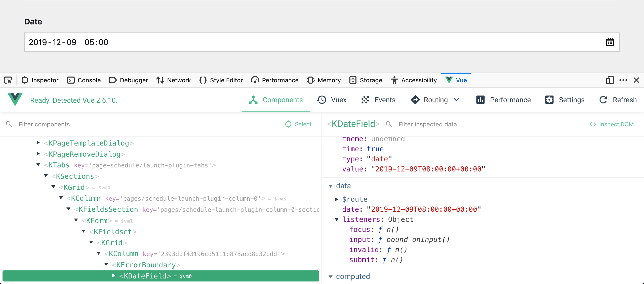
Task: Collapse the listeners object
Action: [337, 219]
